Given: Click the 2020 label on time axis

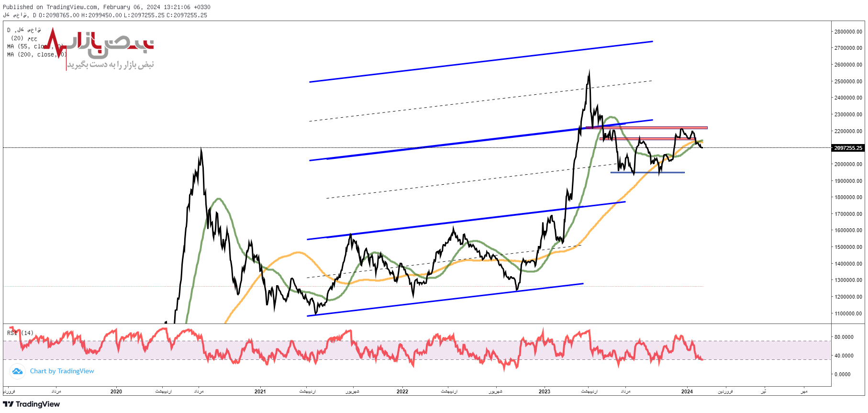Looking at the screenshot, I should pos(116,391).
